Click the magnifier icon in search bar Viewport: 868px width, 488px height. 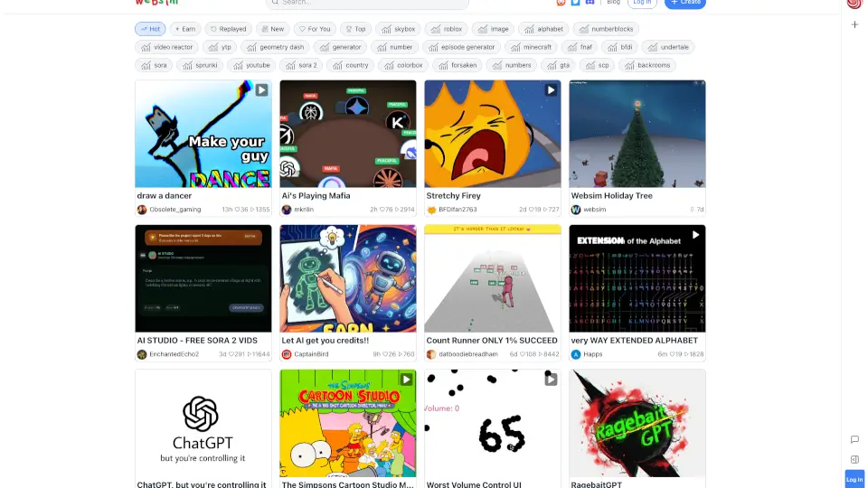coord(275,2)
